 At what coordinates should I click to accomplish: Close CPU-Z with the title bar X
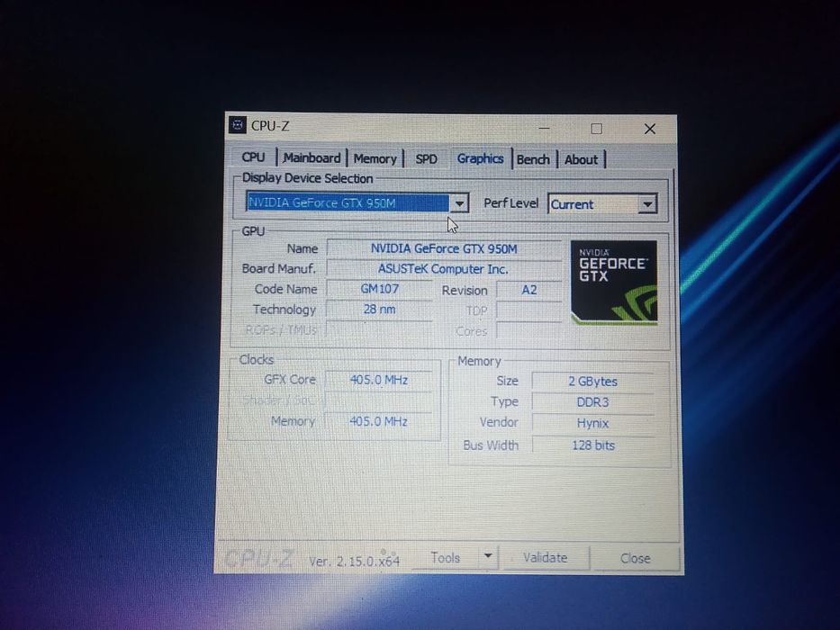point(650,129)
